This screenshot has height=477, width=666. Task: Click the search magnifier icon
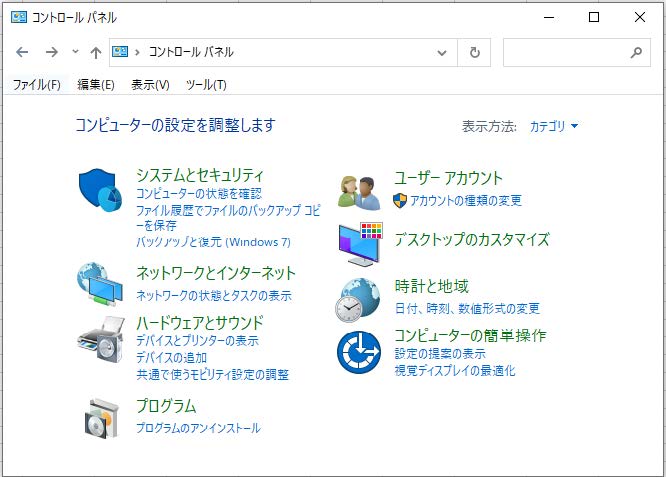pyautogui.click(x=636, y=52)
